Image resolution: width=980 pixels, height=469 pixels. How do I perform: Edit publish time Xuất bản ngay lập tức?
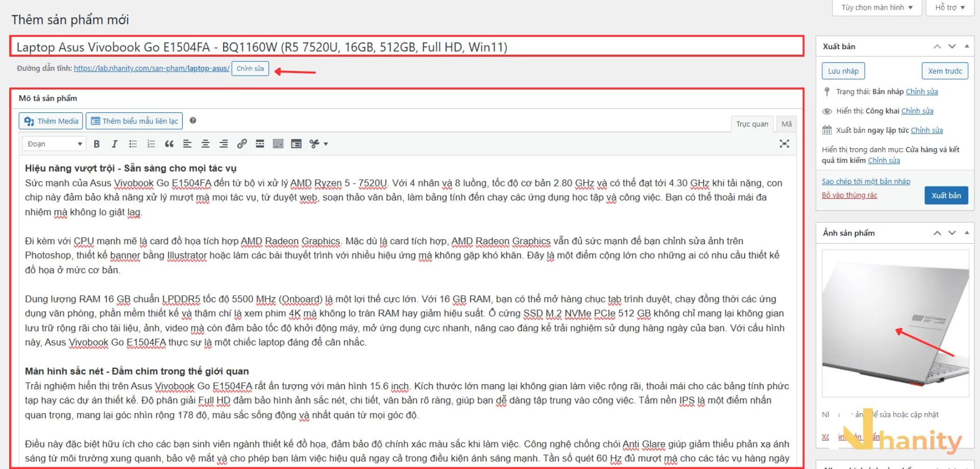click(x=927, y=130)
